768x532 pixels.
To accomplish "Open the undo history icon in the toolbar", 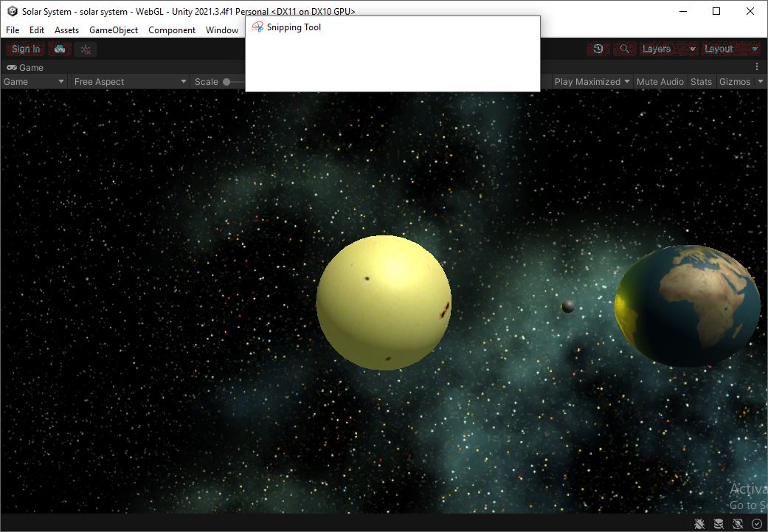I will point(598,49).
